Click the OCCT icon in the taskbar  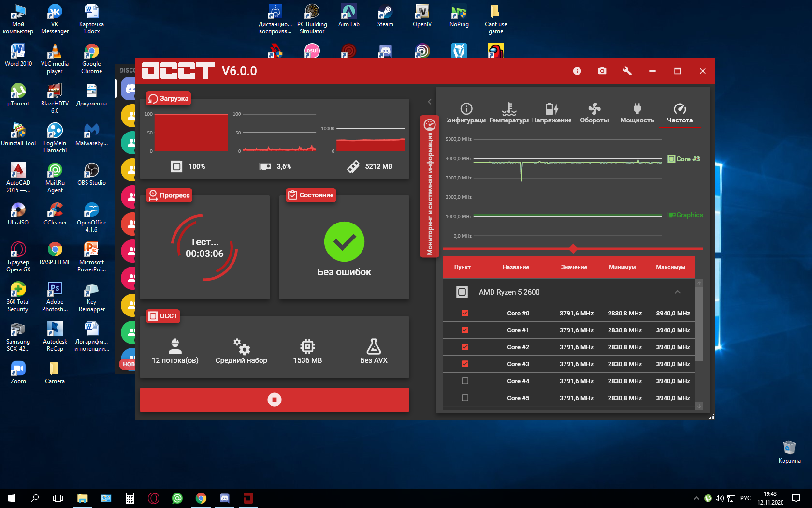point(248,498)
